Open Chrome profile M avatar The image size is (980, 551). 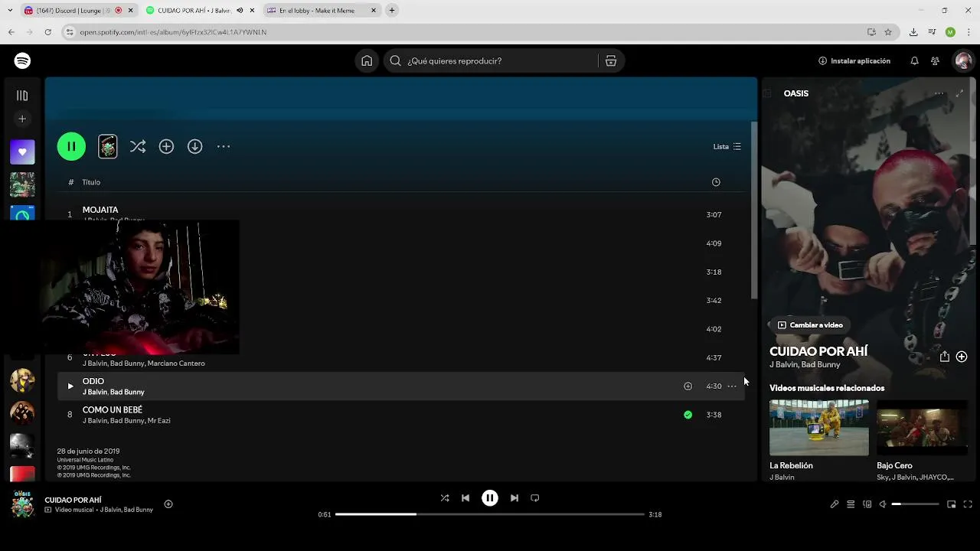click(x=950, y=32)
